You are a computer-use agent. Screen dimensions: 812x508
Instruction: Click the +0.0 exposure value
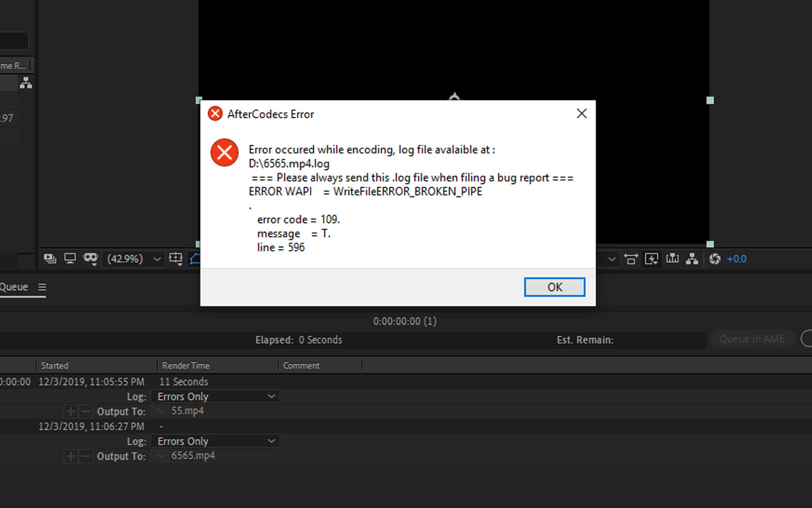[x=736, y=259]
